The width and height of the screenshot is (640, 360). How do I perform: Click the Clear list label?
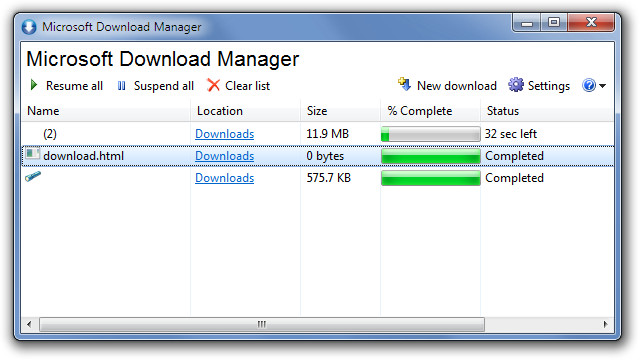(247, 86)
